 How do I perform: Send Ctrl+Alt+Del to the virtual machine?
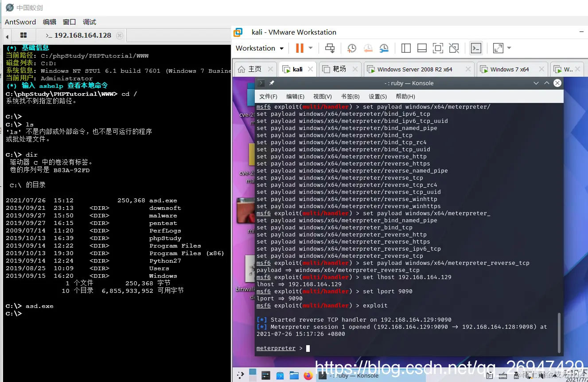[x=330, y=48]
